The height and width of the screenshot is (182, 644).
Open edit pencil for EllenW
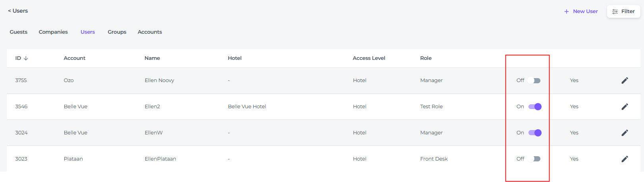(625, 133)
